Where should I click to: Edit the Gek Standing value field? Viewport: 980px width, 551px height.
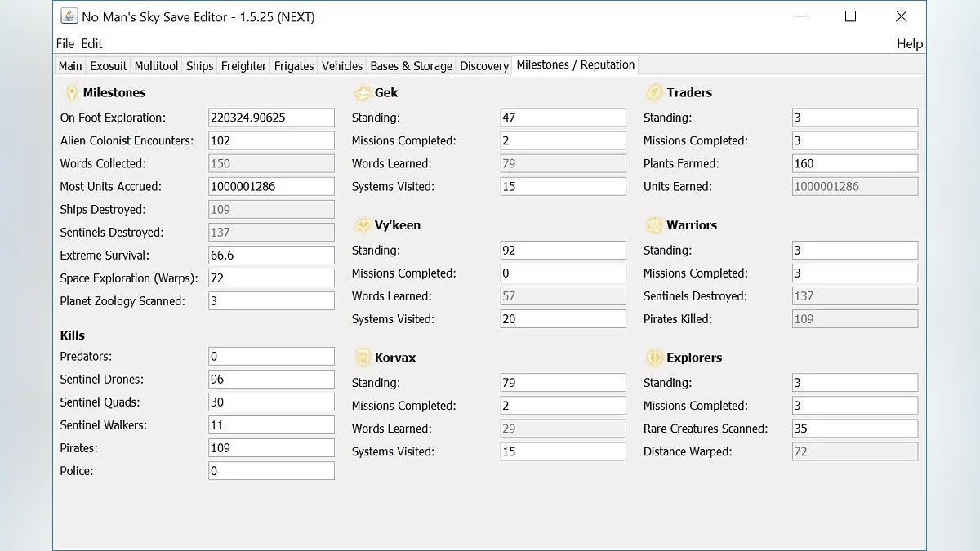(563, 118)
